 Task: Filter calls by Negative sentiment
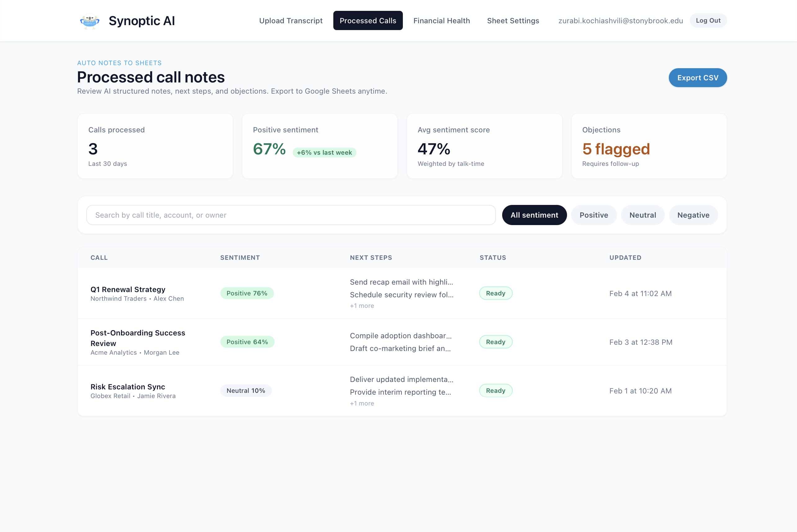click(x=693, y=215)
